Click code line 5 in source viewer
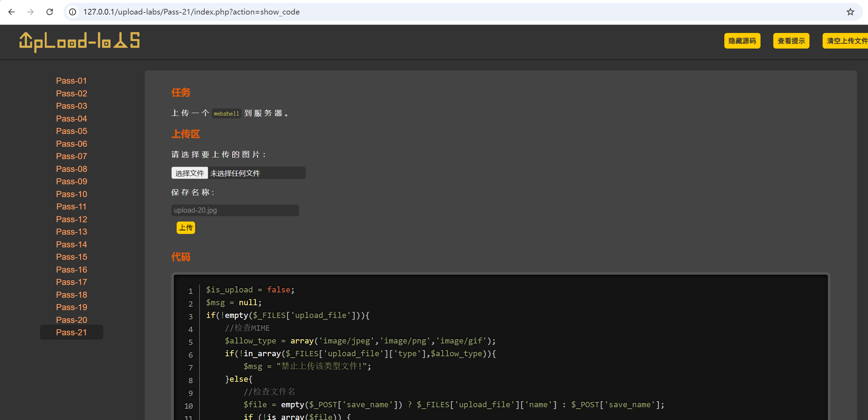This screenshot has height=420, width=868. click(x=360, y=341)
